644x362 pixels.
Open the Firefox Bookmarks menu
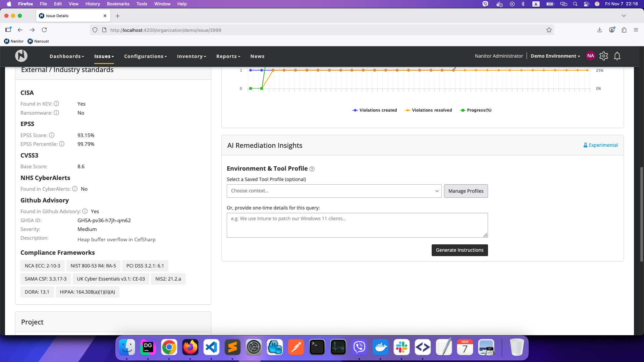[118, 4]
